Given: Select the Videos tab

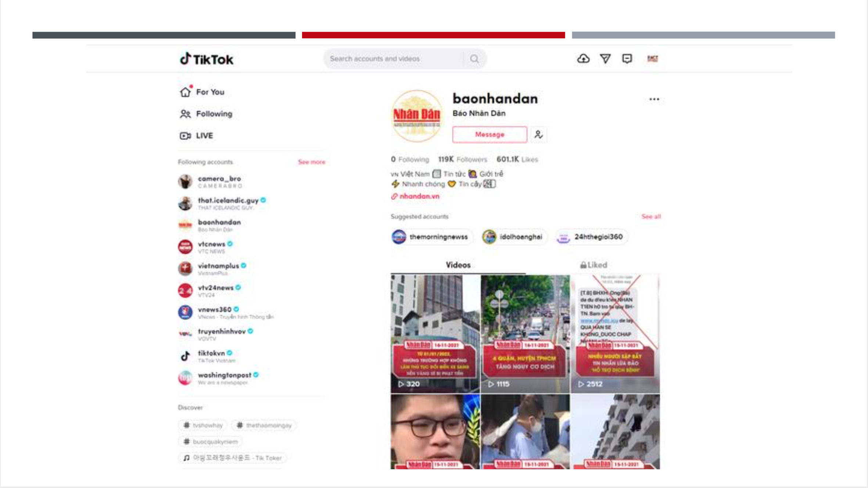Looking at the screenshot, I should [458, 265].
